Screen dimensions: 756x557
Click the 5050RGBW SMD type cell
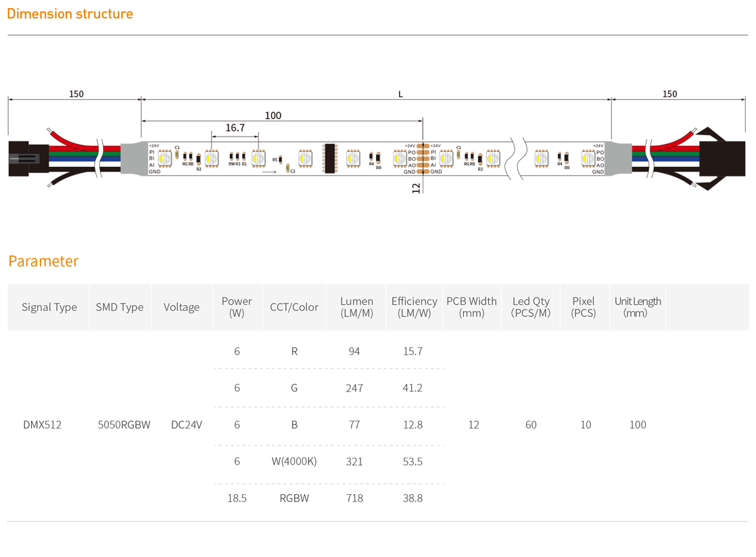point(124,425)
